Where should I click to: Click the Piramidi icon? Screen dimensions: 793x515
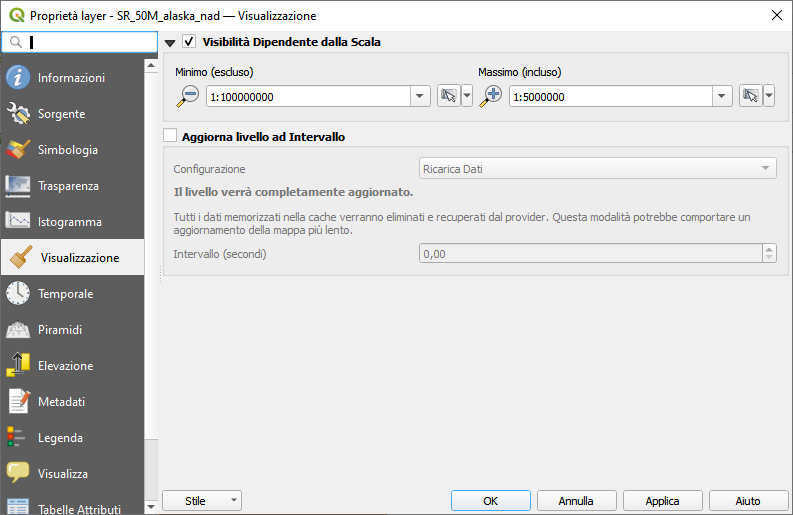tap(18, 329)
